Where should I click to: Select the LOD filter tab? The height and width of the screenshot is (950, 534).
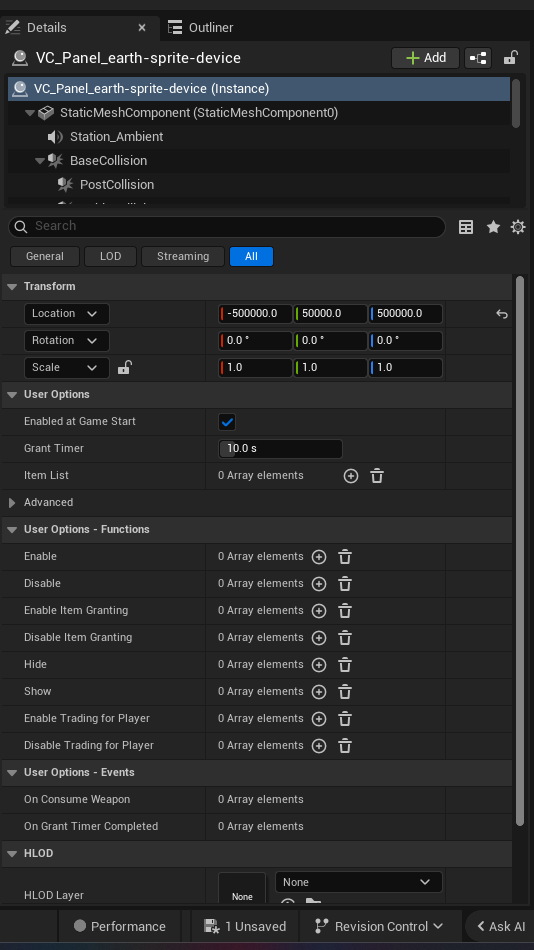click(x=110, y=256)
